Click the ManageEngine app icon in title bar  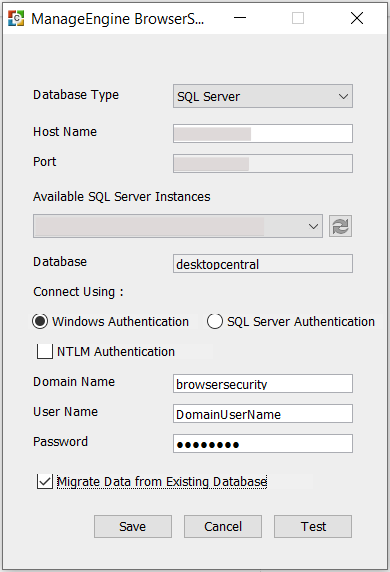(16, 18)
